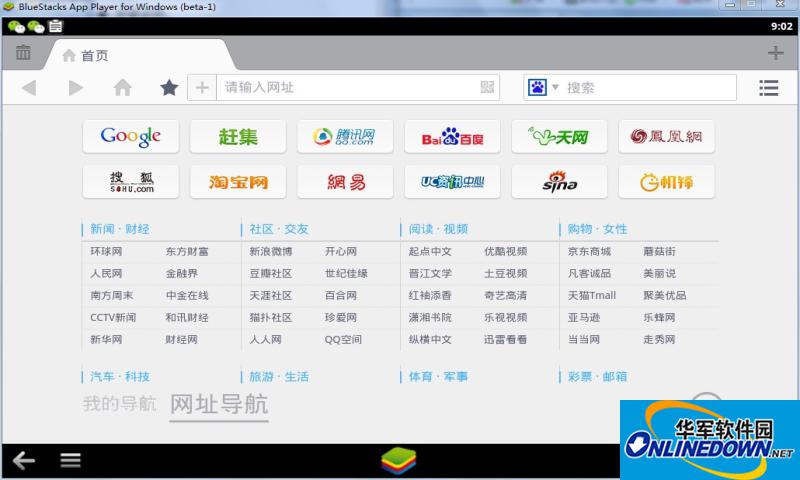Open the 迅雷看看 link
Image resolution: width=800 pixels, height=480 pixels.
(506, 339)
